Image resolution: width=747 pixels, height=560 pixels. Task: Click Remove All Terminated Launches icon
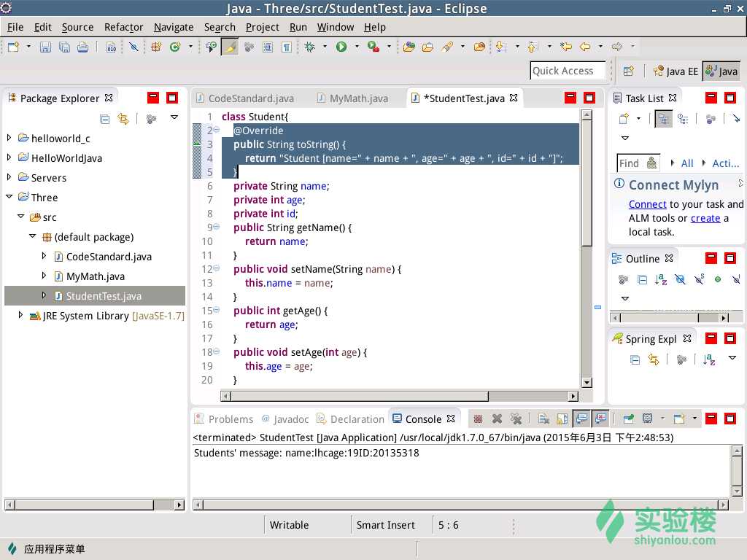516,419
